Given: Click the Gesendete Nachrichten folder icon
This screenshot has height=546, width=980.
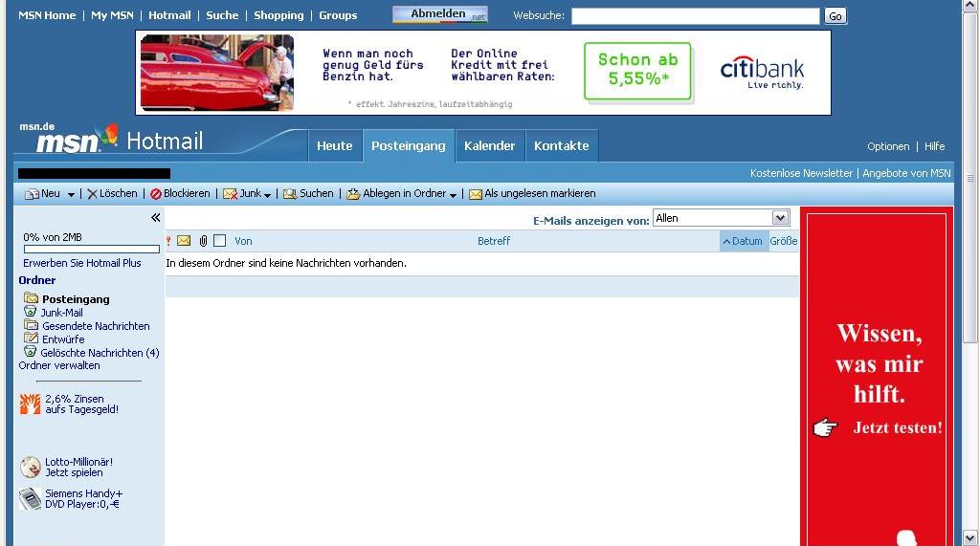Looking at the screenshot, I should (x=31, y=325).
